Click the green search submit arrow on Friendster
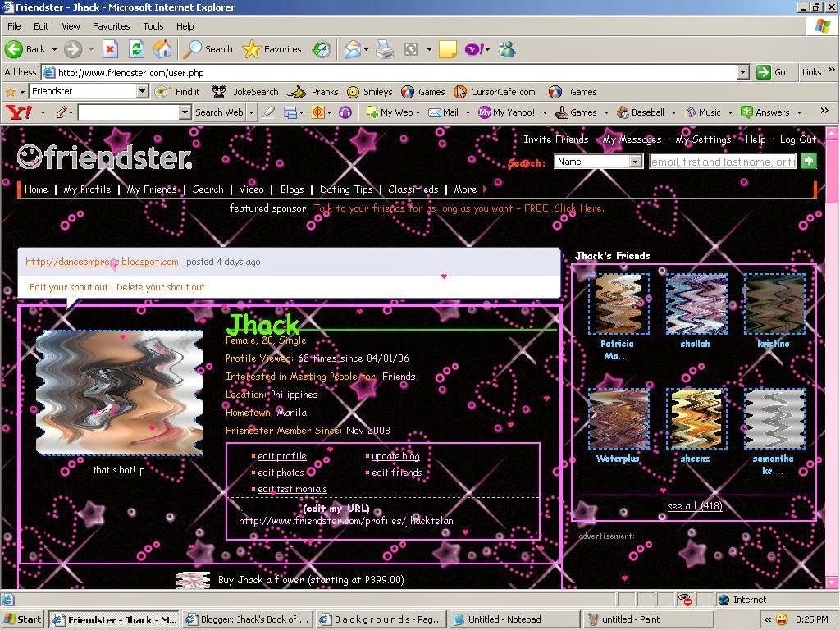The height and width of the screenshot is (630, 840). click(808, 161)
